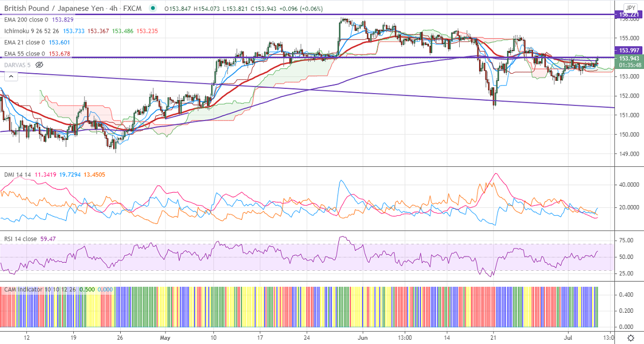644x344 pixels.
Task: Click the change value +0.096 (+0.06%)
Action: tap(301, 9)
